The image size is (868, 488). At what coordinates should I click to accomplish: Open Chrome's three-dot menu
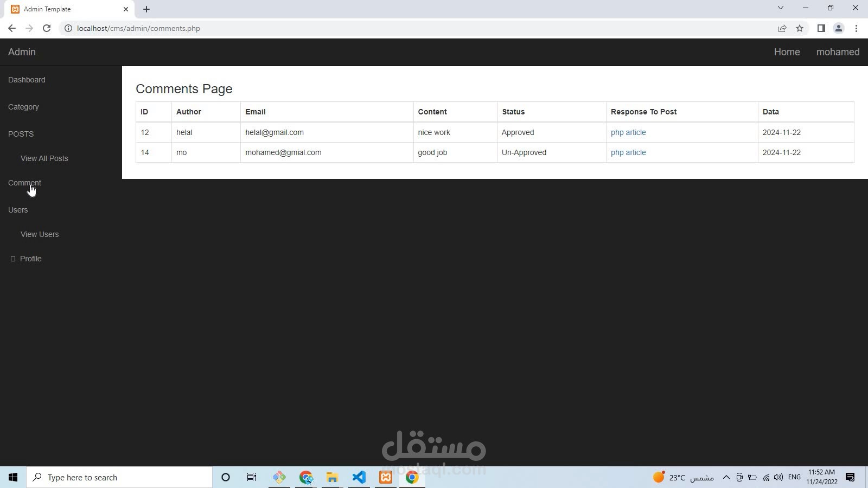click(857, 28)
